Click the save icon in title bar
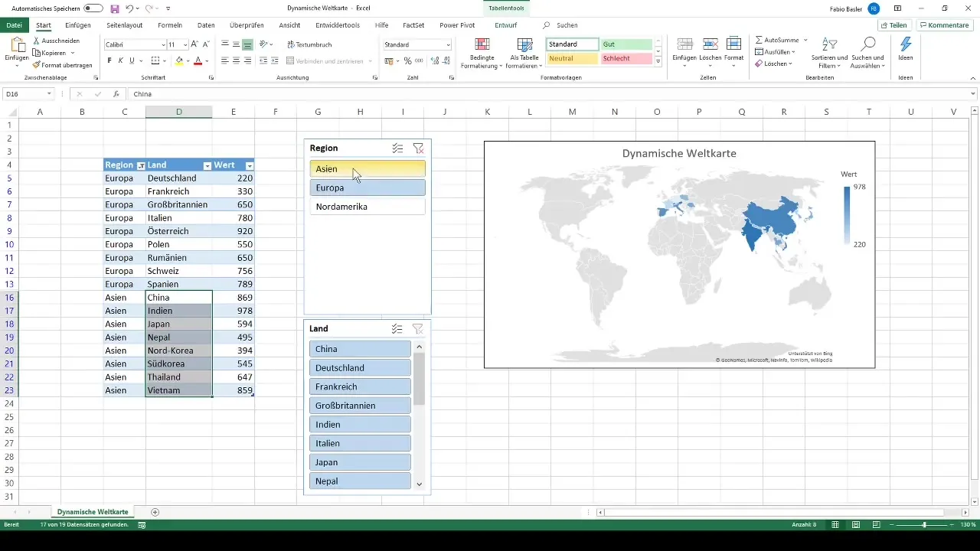The image size is (980, 551). pos(115,8)
